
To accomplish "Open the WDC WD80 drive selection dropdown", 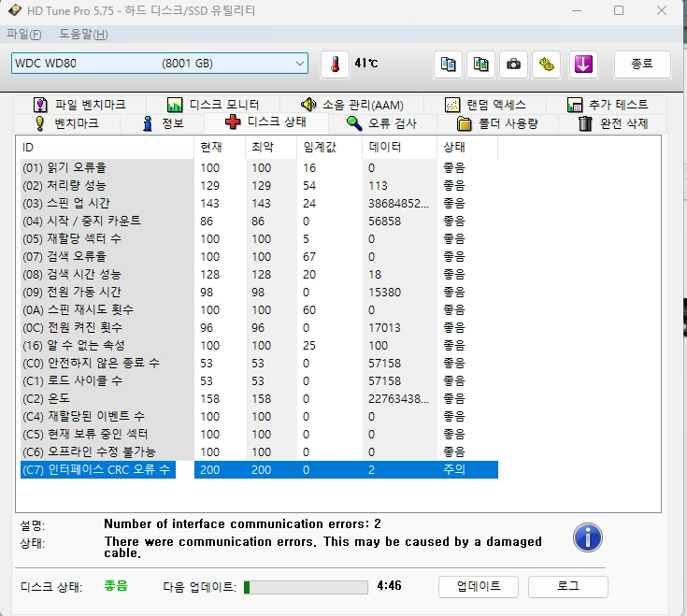I will [x=160, y=64].
